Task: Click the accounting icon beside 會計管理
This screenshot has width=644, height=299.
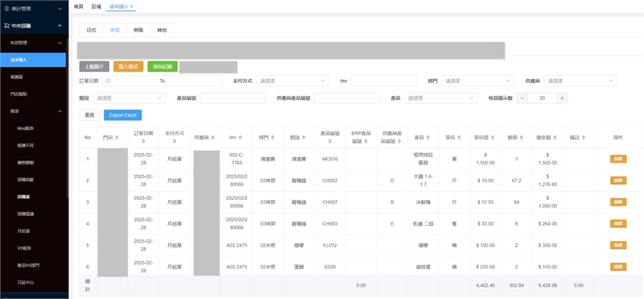Action: [6, 8]
